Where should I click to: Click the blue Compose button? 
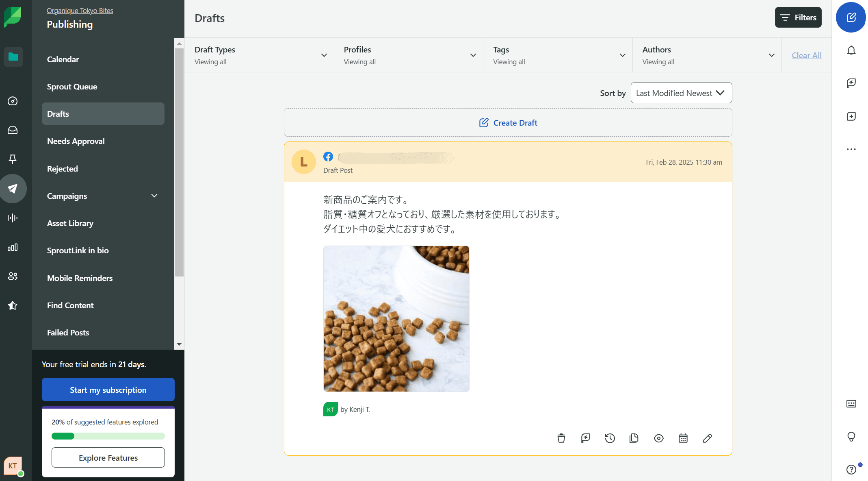851,17
